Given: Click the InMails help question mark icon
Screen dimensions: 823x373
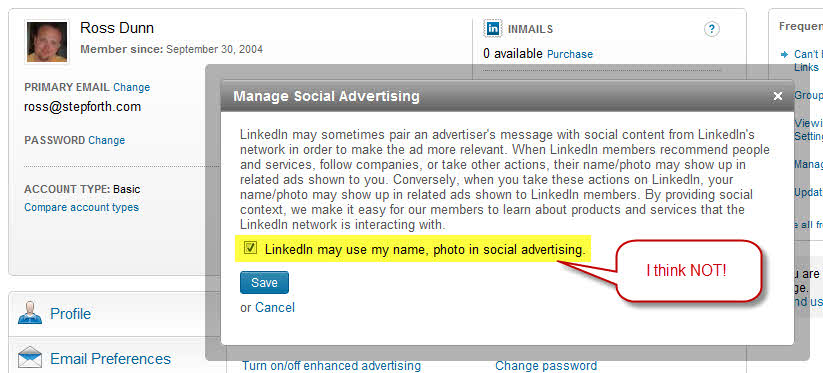Looking at the screenshot, I should [x=711, y=29].
